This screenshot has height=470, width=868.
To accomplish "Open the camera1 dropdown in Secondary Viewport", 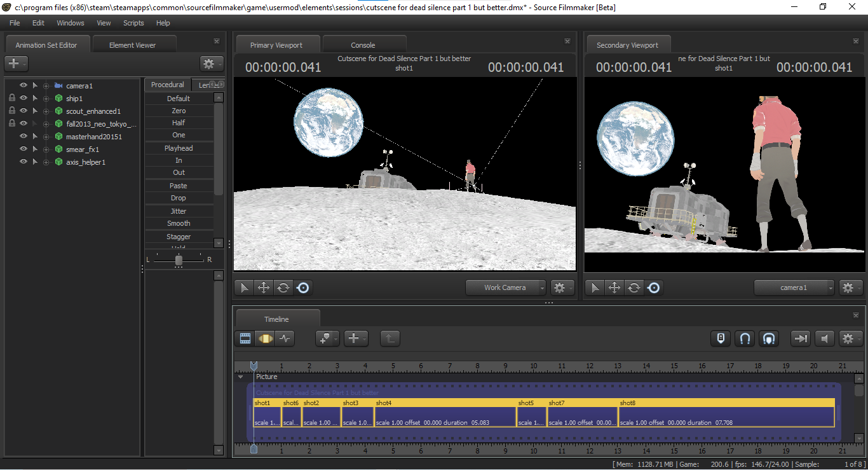I will [x=794, y=288].
